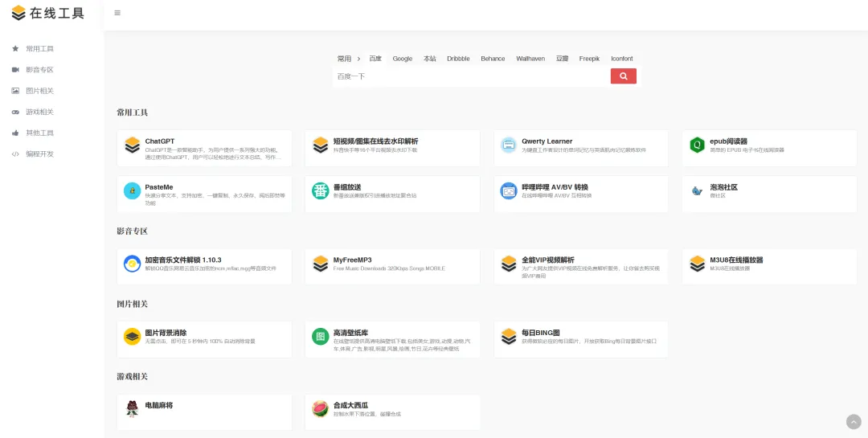Open 其他工具 in the sidebar

click(40, 133)
